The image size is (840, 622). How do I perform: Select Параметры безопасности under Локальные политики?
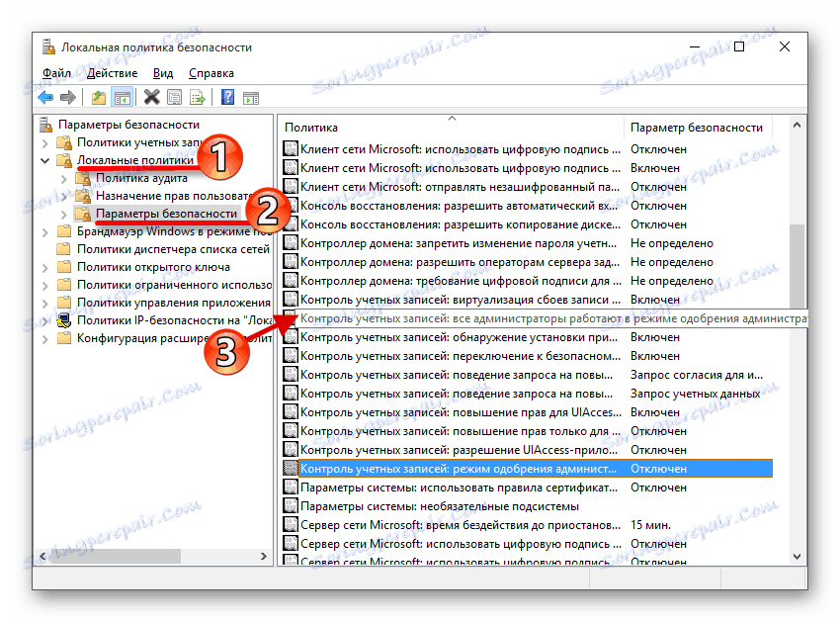point(167,214)
